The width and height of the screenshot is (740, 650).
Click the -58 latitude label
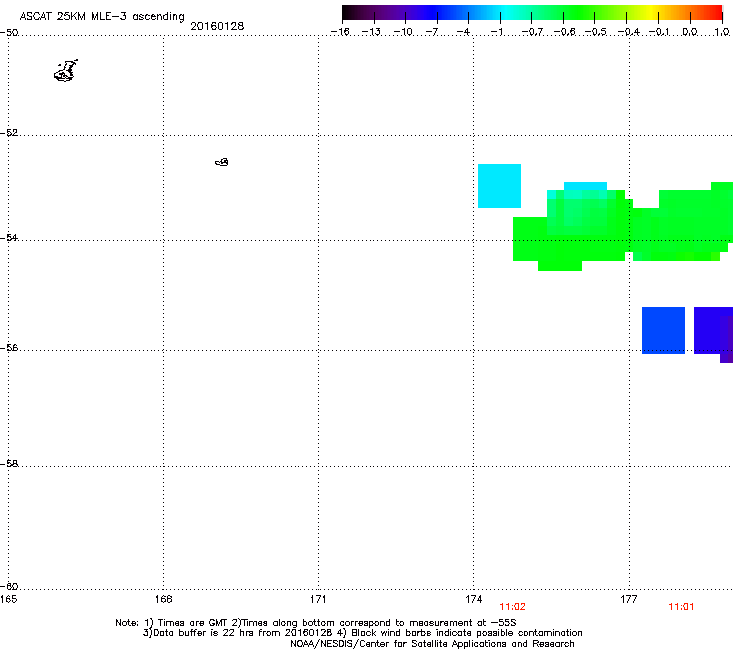pyautogui.click(x=9, y=464)
